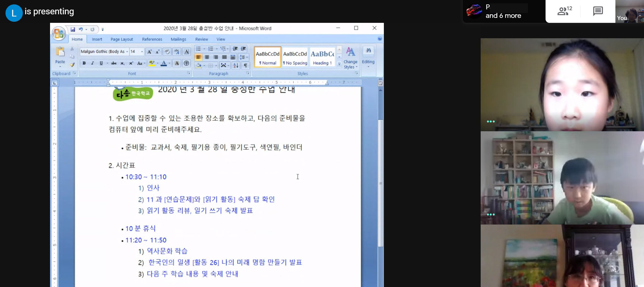This screenshot has height=287, width=644.
Task: Click the Increase Indent icon
Action: (x=243, y=49)
